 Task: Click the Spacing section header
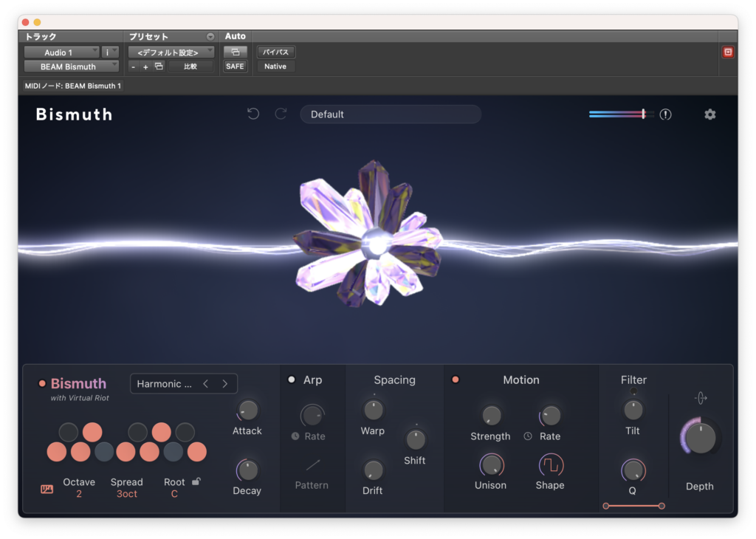394,380
